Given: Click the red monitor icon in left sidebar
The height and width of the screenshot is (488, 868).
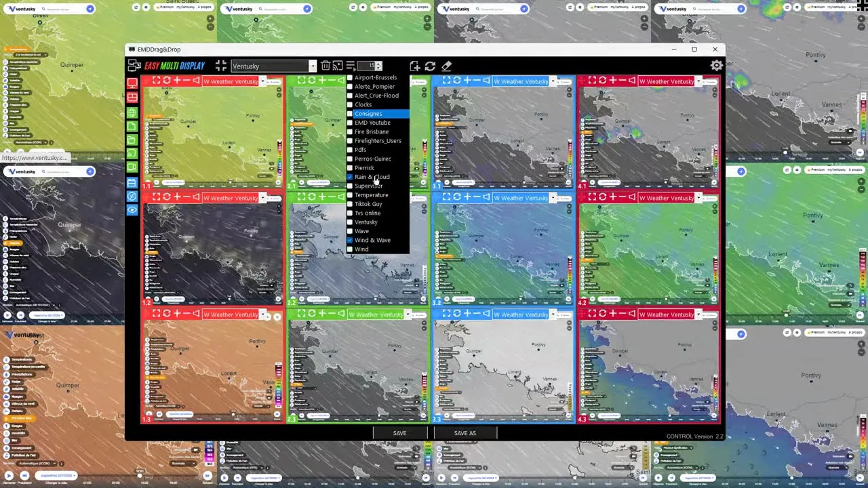Looking at the screenshot, I should [132, 83].
